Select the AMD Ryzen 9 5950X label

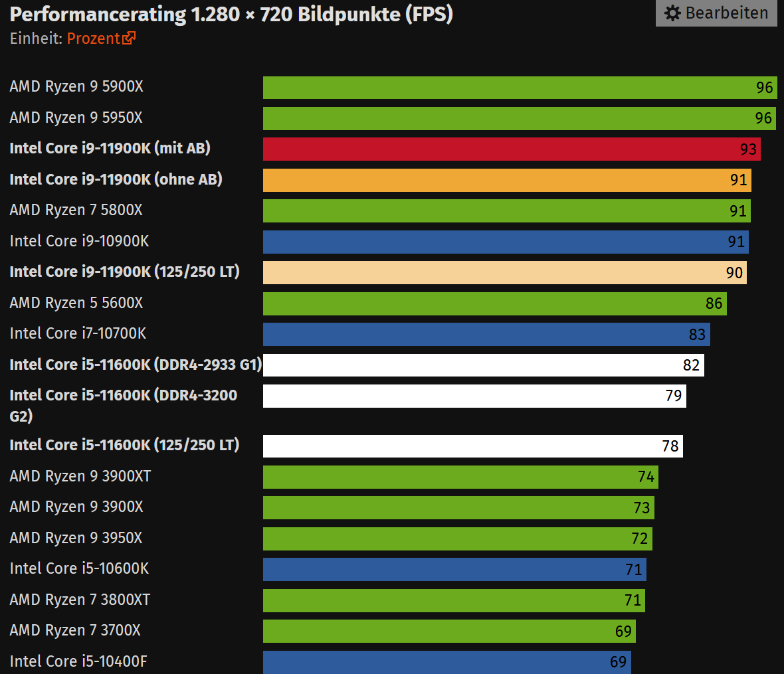[x=76, y=118]
